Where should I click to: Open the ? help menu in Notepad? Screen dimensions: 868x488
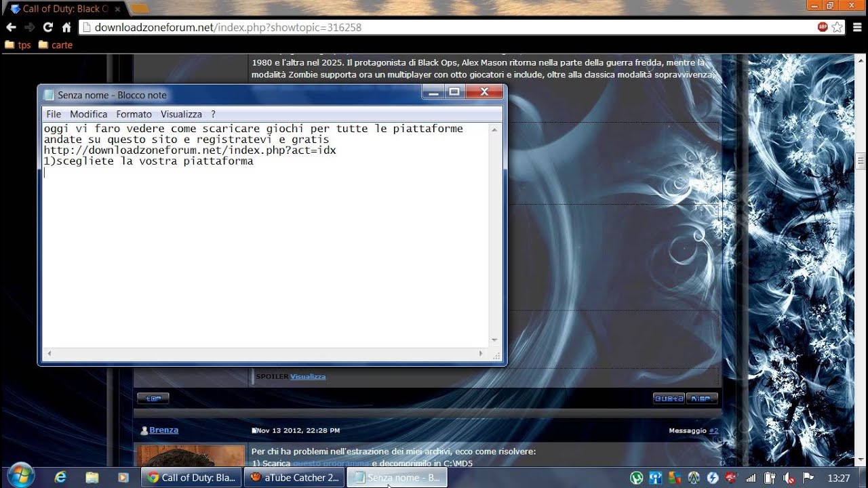213,114
